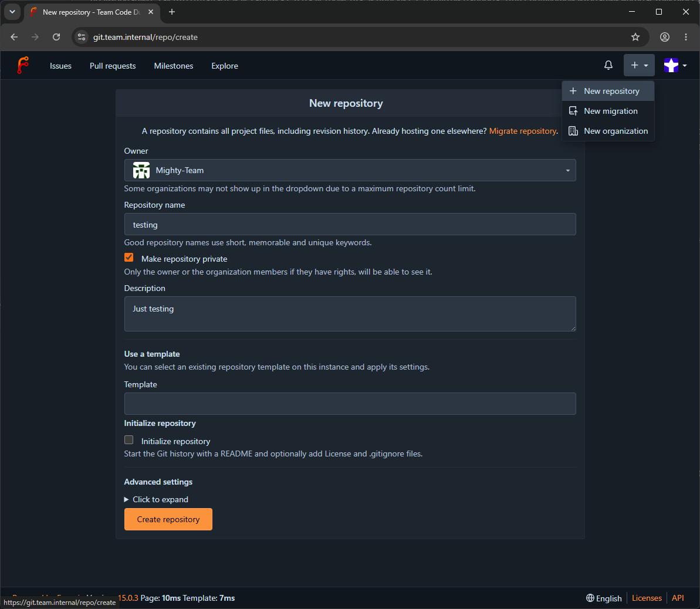700x609 pixels.
Task: Open the user avatar menu
Action: pos(675,65)
